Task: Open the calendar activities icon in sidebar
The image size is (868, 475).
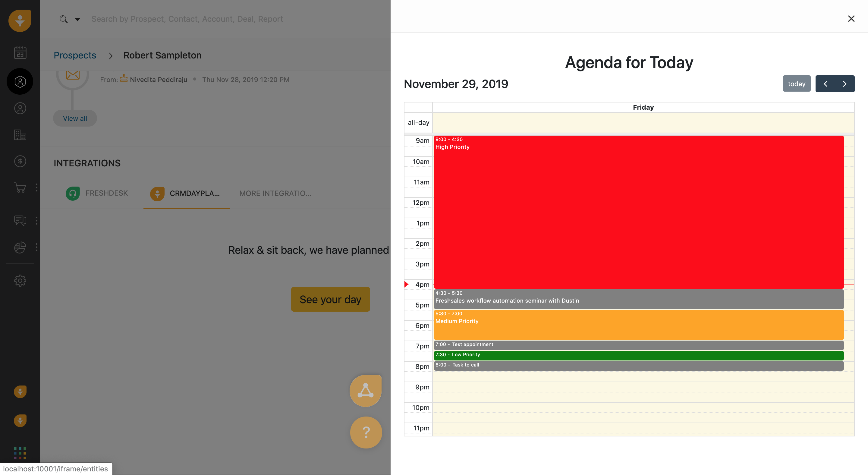Action: pyautogui.click(x=20, y=52)
